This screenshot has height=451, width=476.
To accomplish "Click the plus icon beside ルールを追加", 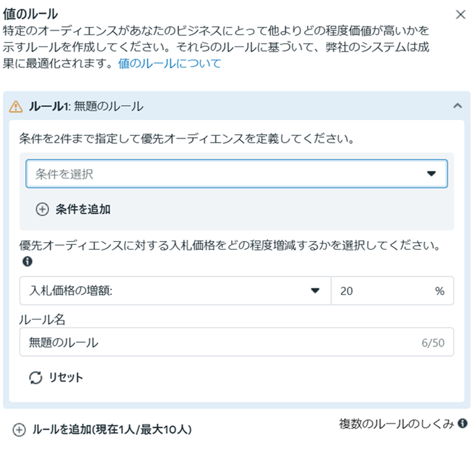I will click(20, 429).
